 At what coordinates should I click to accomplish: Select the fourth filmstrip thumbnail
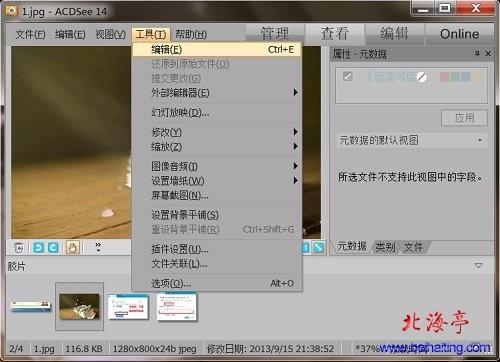pyautogui.click(x=177, y=306)
